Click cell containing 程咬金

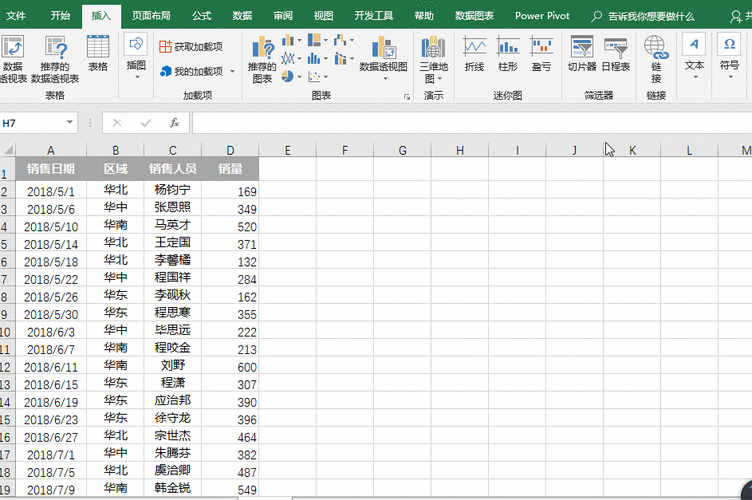(x=173, y=348)
